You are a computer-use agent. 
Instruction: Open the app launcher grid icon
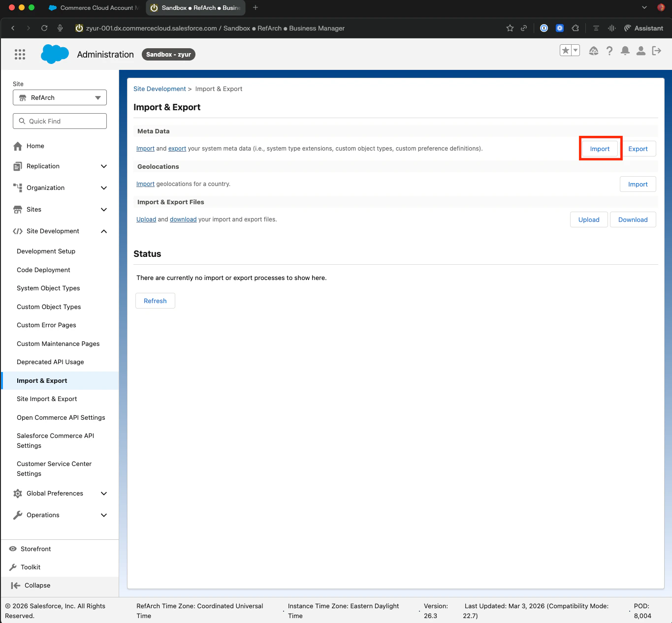20,54
